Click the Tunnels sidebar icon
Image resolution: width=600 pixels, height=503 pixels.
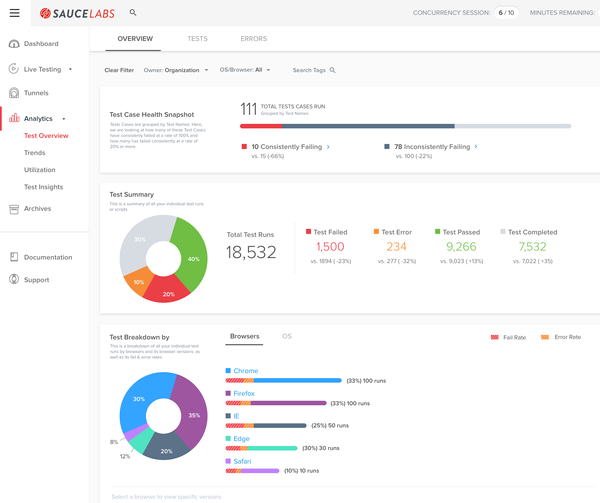14,93
